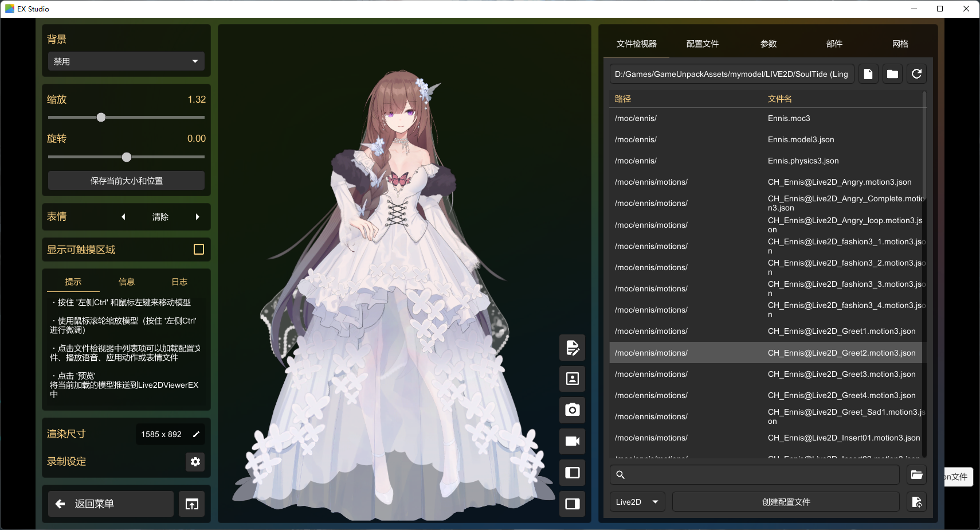Select CH_Ennis@Live2D_Greet_Sad1 motion row
This screenshot has width=980, height=530.
766,416
